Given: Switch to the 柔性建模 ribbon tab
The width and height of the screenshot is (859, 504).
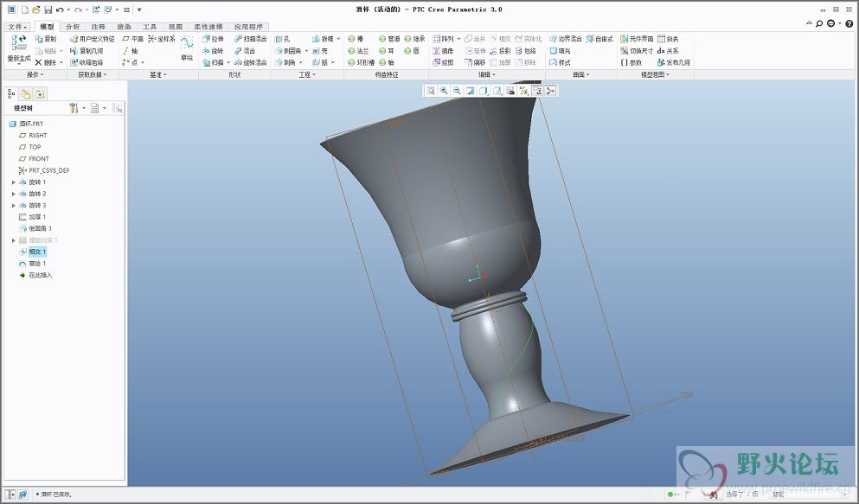Looking at the screenshot, I should pos(208,26).
